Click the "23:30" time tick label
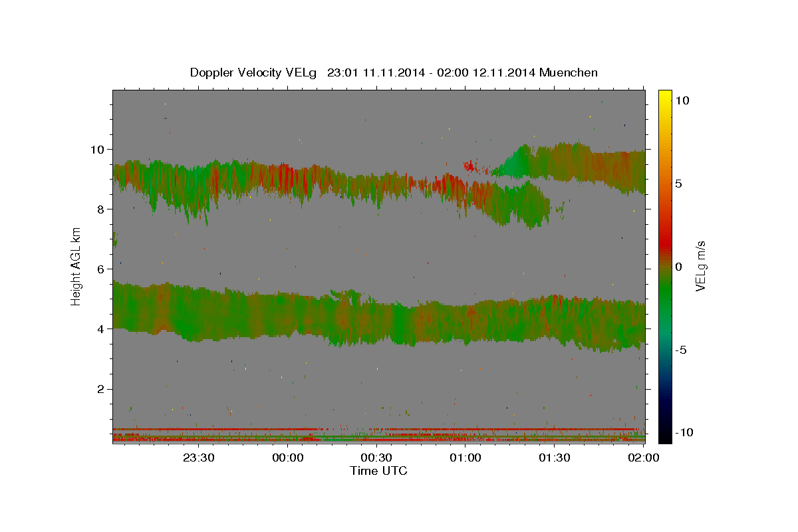This screenshot has height=532, width=798. tap(199, 458)
